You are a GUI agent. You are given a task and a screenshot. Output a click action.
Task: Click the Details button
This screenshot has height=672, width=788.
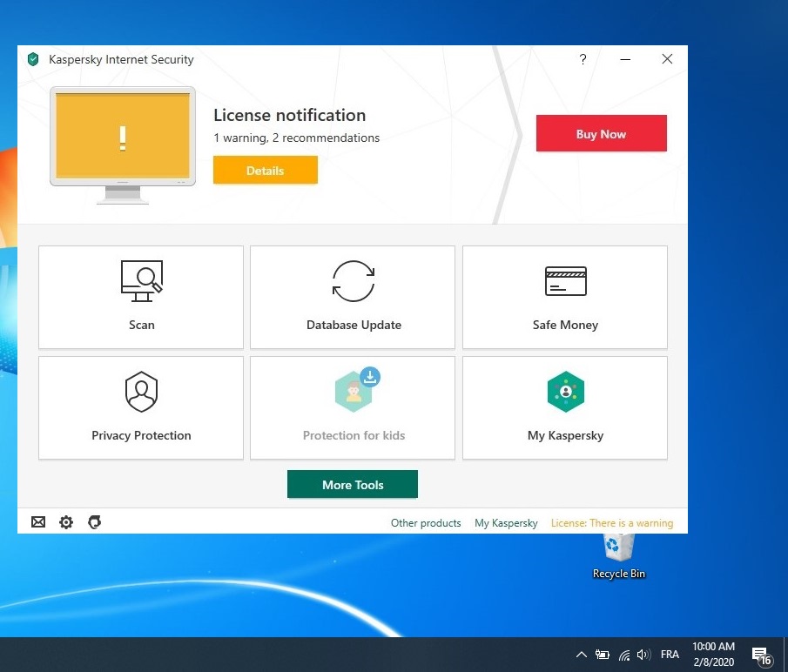[266, 171]
